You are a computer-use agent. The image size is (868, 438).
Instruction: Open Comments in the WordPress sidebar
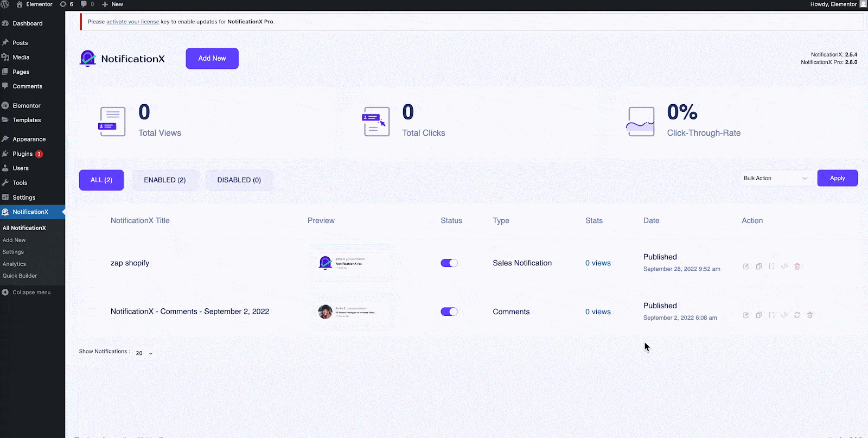(27, 86)
